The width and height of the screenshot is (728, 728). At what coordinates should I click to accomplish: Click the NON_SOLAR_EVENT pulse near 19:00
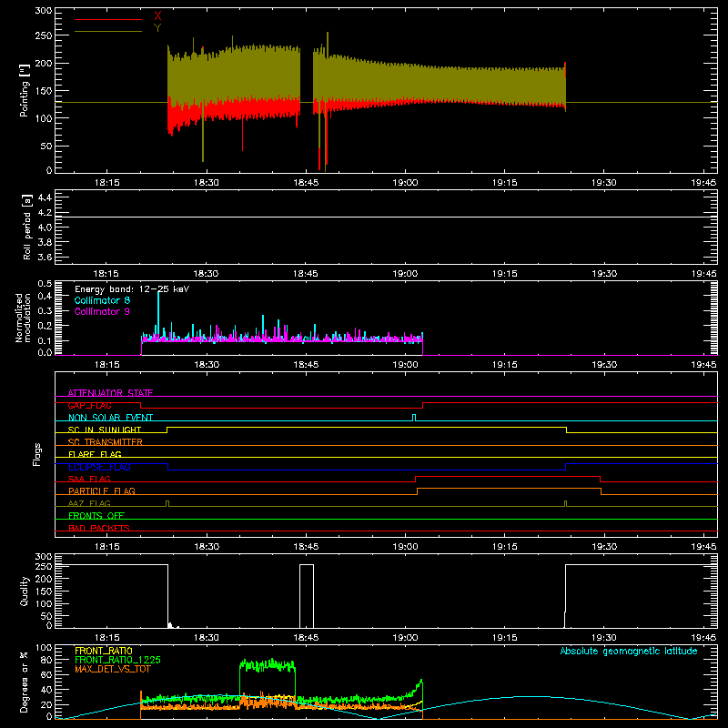(414, 418)
